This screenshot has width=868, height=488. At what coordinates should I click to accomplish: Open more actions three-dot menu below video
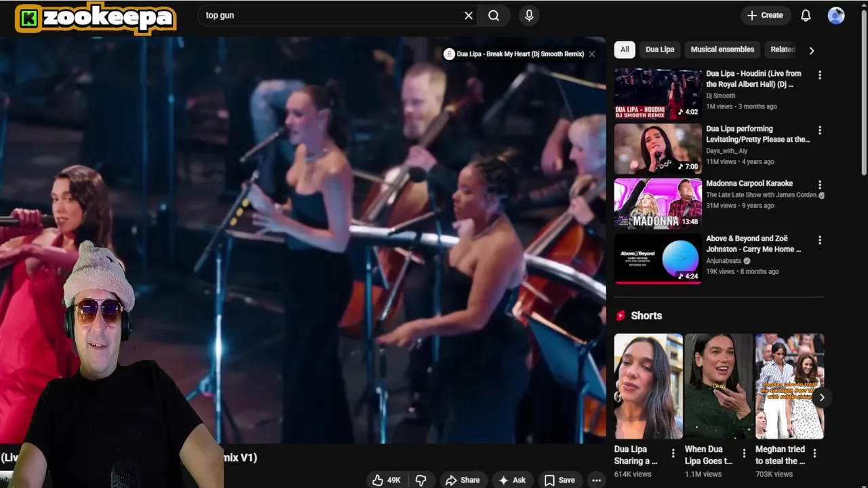coord(597,480)
